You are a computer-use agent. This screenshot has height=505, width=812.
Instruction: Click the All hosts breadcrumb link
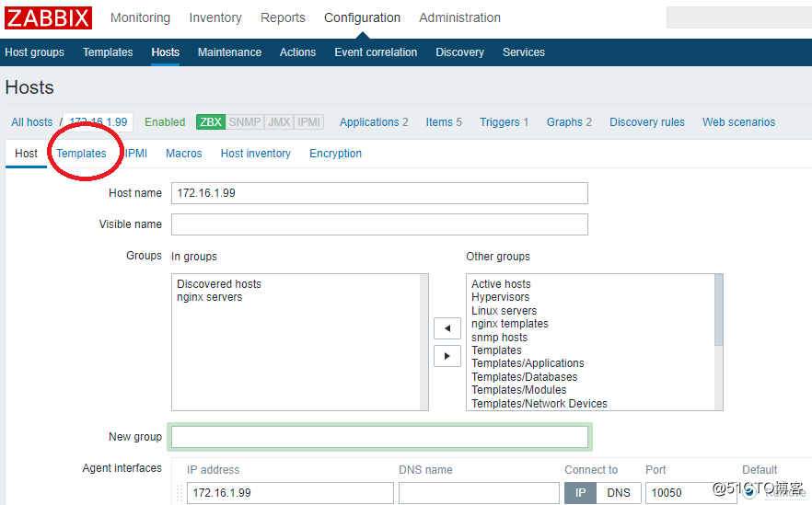[x=32, y=122]
